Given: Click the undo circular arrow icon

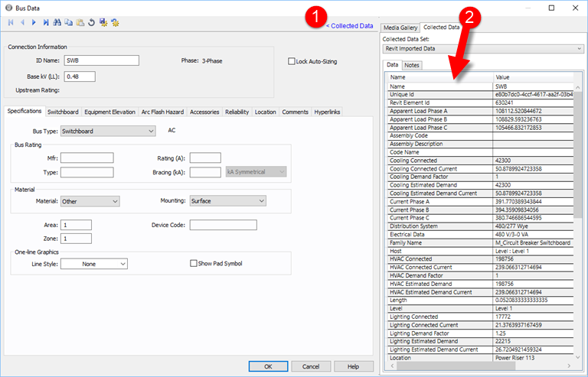Looking at the screenshot, I should coord(92,23).
